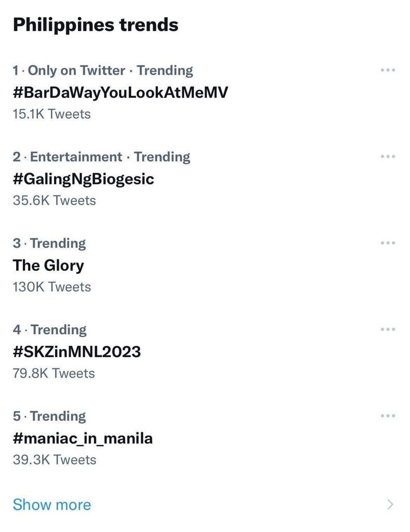The width and height of the screenshot is (410, 532).
Task: Open more options for #BarDaWayYouLookAtMeMV trend
Action: click(x=388, y=70)
